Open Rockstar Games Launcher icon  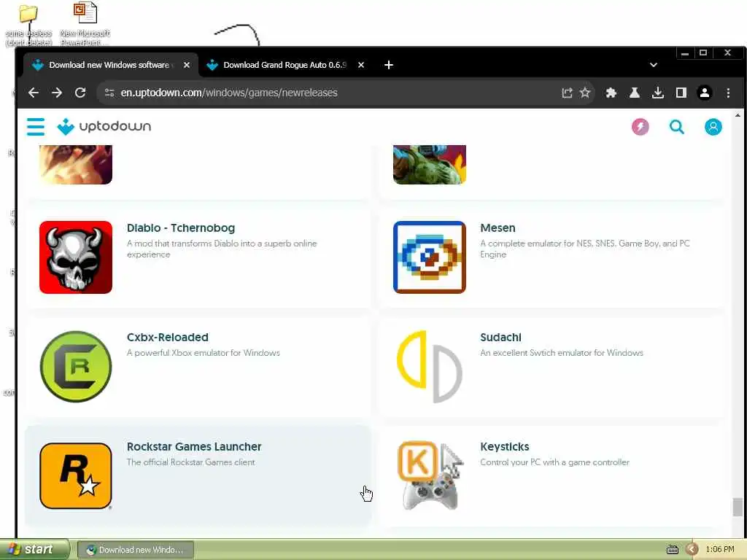tap(76, 476)
